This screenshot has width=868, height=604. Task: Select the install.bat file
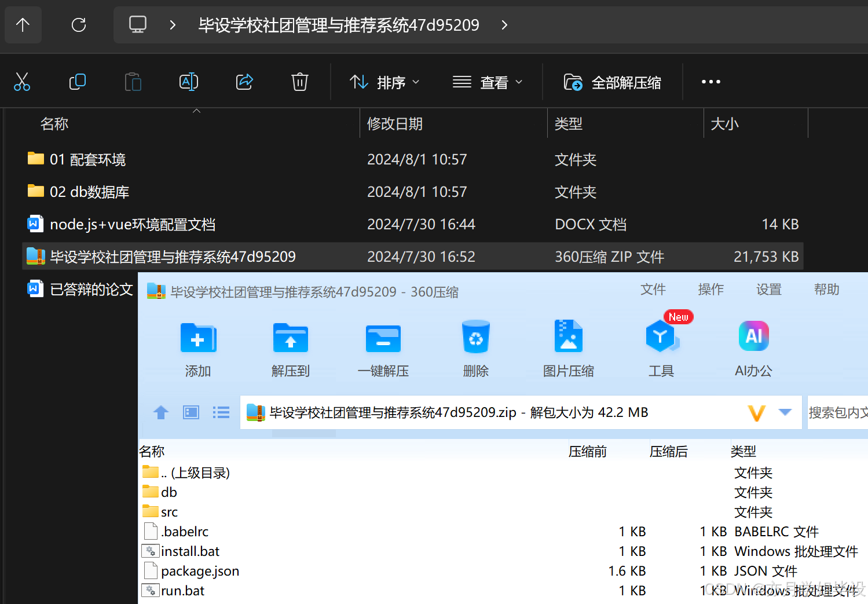click(x=181, y=551)
